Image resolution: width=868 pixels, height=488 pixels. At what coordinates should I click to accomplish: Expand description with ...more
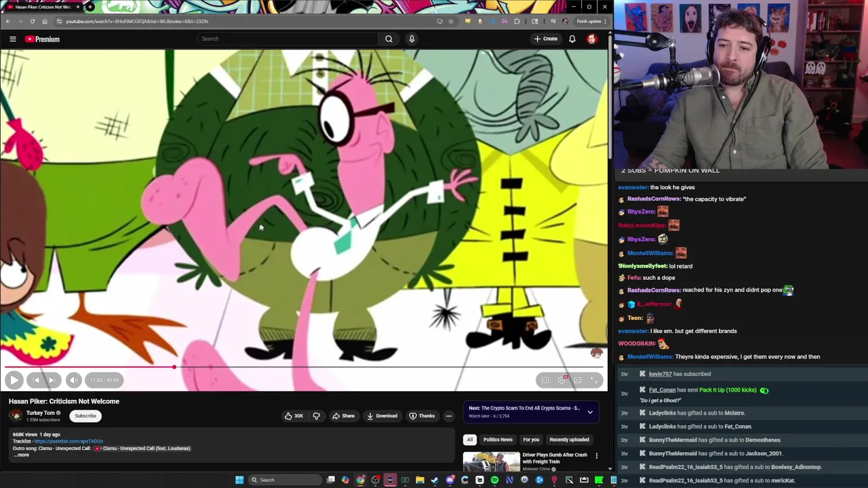(21, 455)
